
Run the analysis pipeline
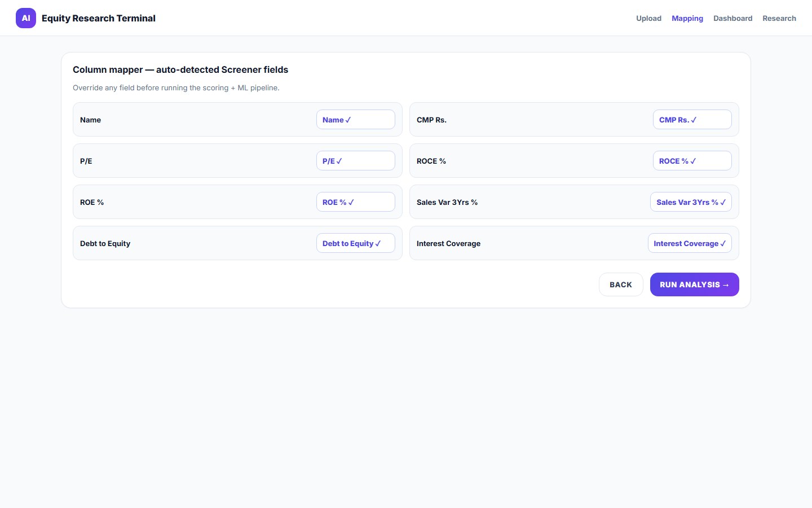(x=695, y=284)
